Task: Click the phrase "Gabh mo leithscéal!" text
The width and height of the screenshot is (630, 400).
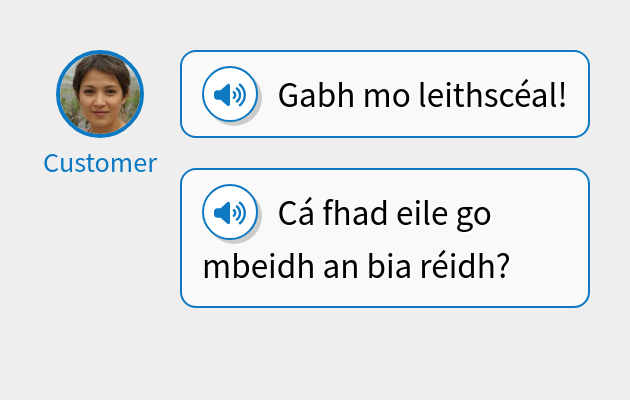Action: 422,96
